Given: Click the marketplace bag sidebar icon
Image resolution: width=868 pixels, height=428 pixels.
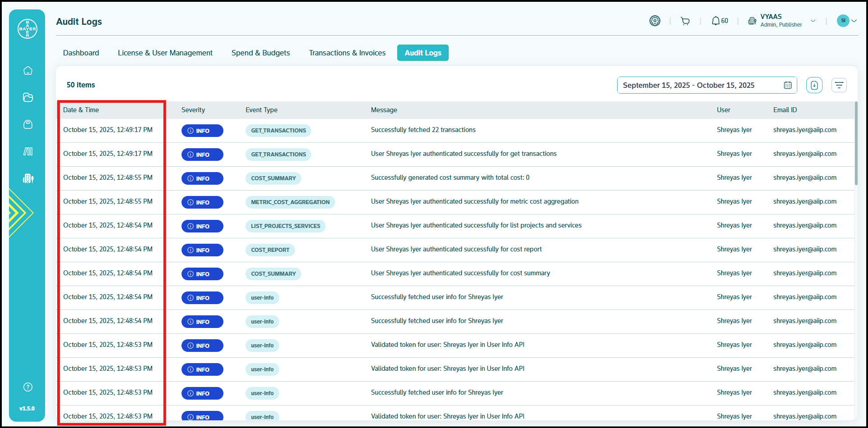Looking at the screenshot, I should coord(28,124).
